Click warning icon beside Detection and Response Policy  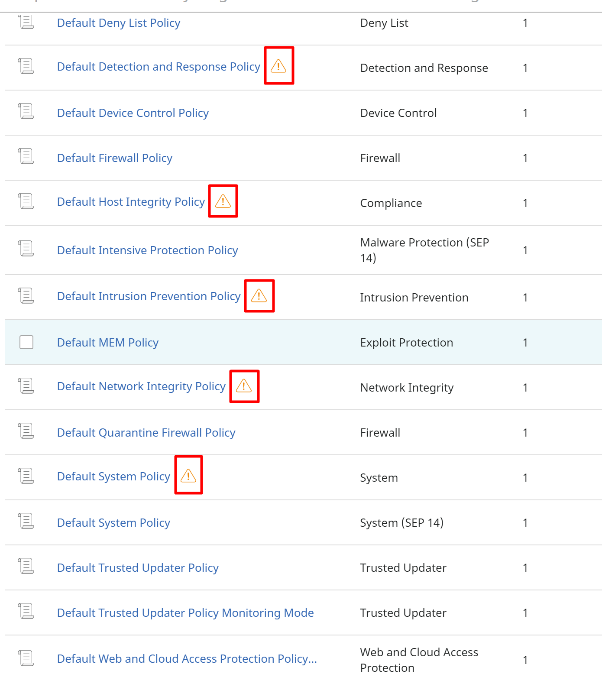point(278,66)
